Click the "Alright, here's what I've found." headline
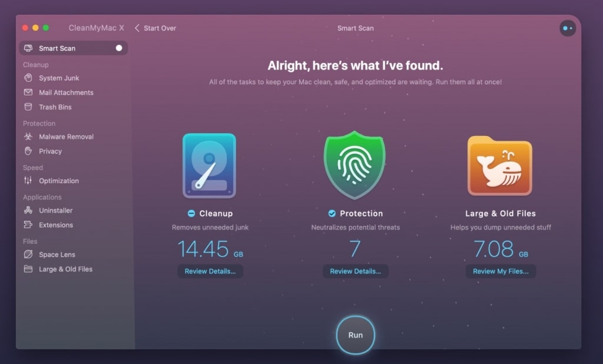Viewport: 603px width, 364px height. [x=355, y=65]
